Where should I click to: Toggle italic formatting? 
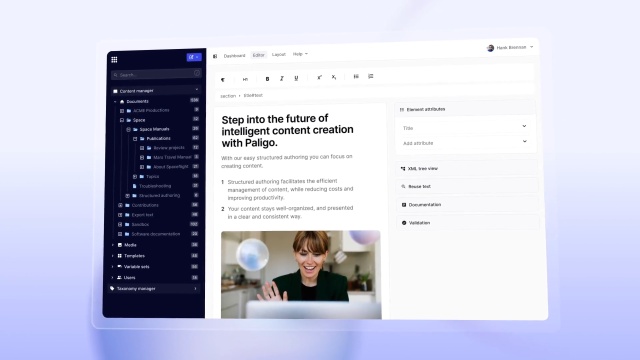pos(282,78)
